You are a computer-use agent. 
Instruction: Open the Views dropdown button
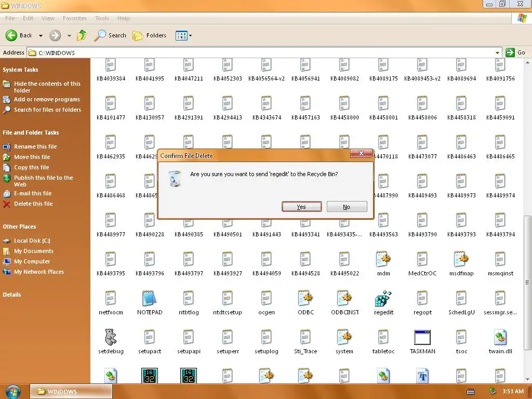coord(183,35)
